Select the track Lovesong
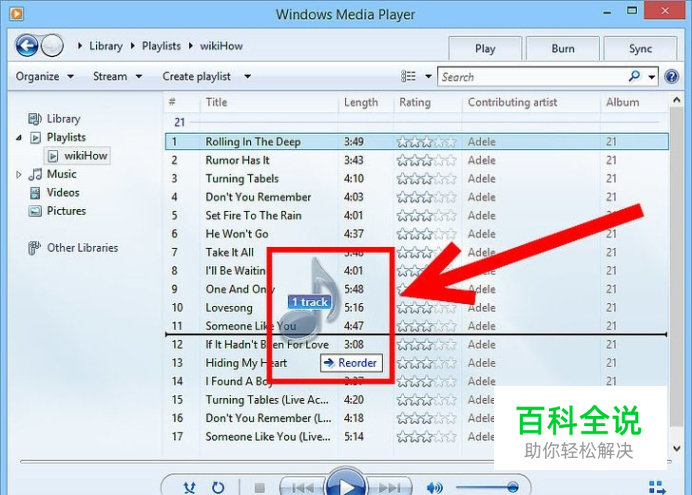Screen dimensions: 692x495 pos(417,308)
